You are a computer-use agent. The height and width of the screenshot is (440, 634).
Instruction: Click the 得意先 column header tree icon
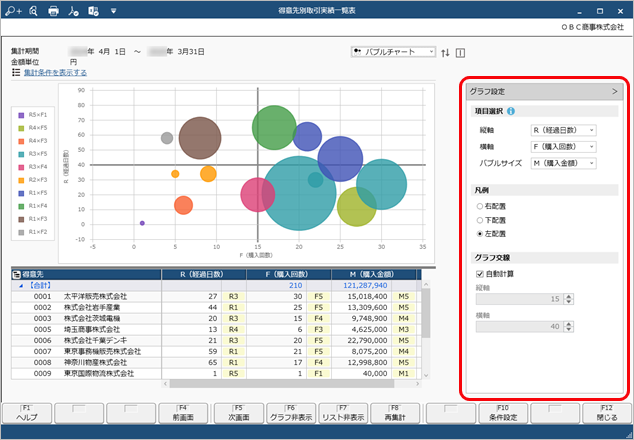pos(17,275)
